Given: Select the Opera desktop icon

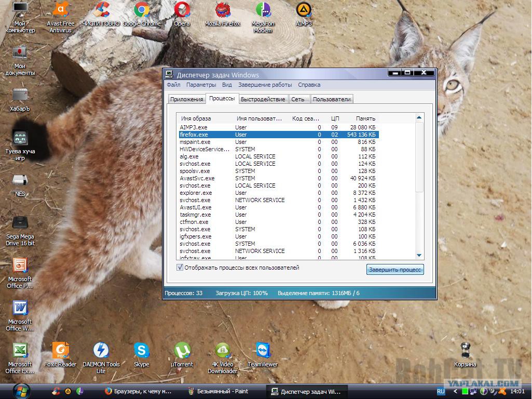Looking at the screenshot, I should 182,14.
